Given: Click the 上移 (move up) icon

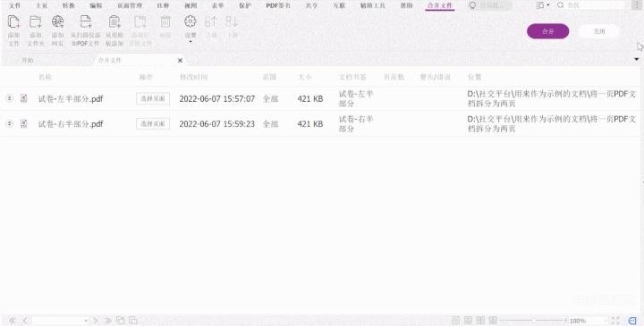Looking at the screenshot, I should [x=211, y=21].
